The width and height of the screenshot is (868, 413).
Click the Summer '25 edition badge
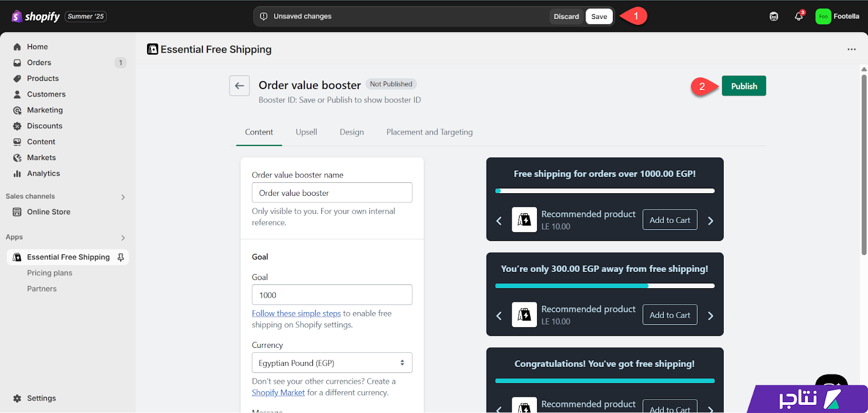(86, 16)
